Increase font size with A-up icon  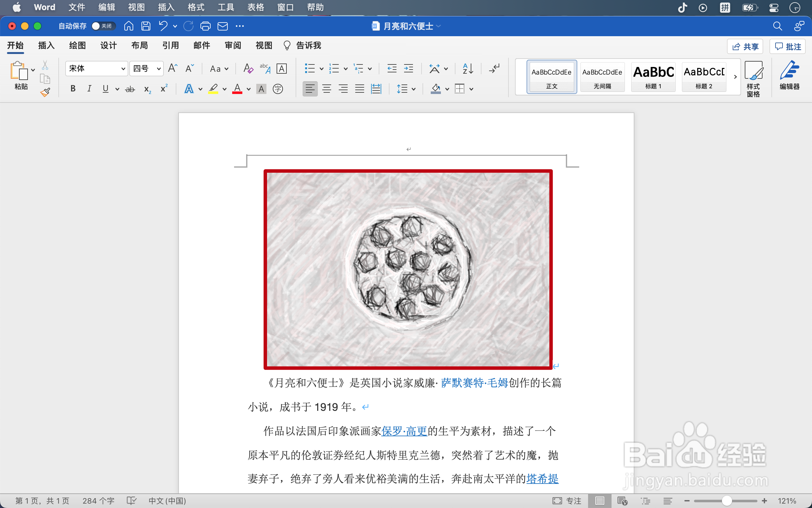pos(173,68)
